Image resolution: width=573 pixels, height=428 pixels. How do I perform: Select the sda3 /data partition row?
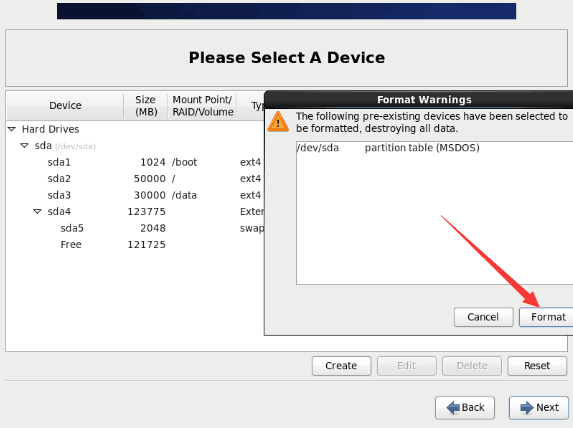coord(135,195)
